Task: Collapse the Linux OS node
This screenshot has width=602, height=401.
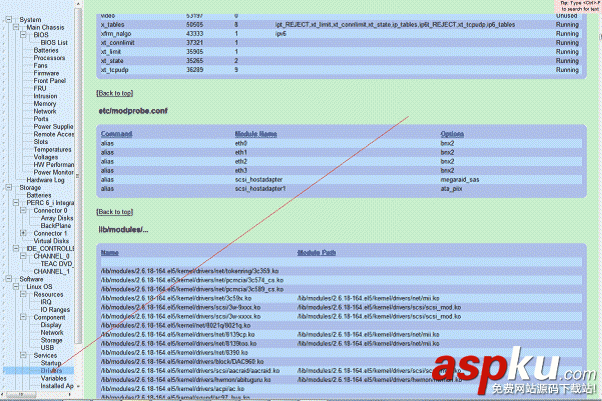Action: click(x=16, y=287)
